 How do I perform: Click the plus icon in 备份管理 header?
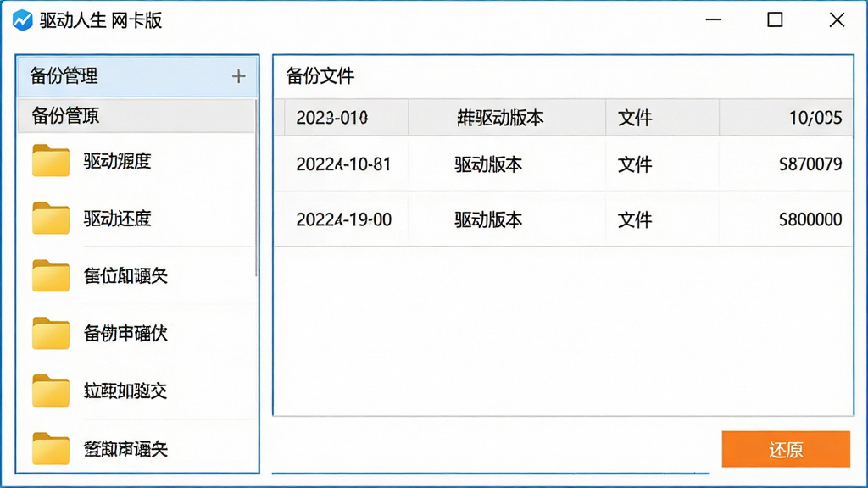(x=238, y=76)
